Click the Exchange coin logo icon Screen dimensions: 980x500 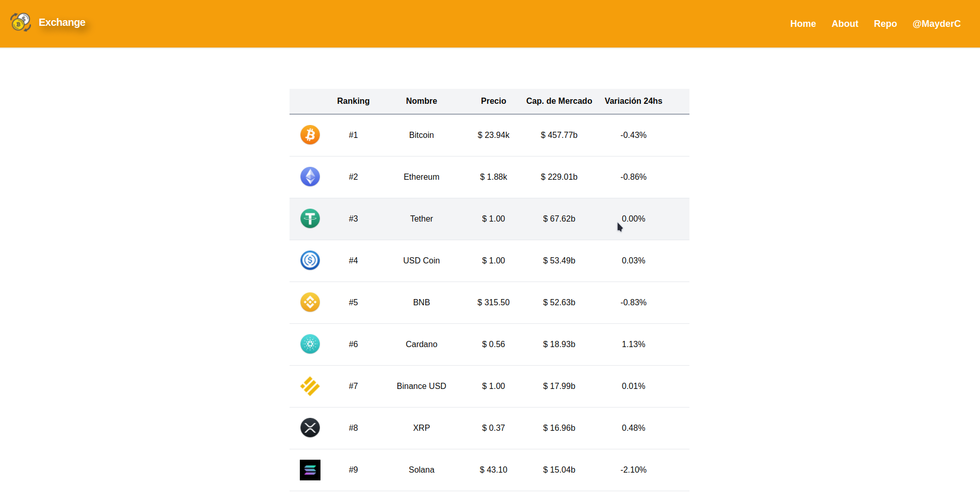pyautogui.click(x=21, y=22)
